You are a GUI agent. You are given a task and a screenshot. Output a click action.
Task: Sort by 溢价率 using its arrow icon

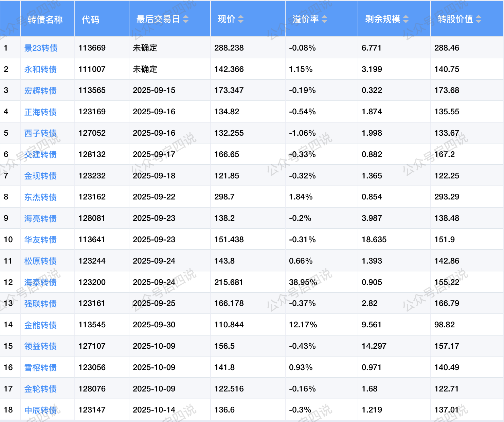[x=324, y=19]
